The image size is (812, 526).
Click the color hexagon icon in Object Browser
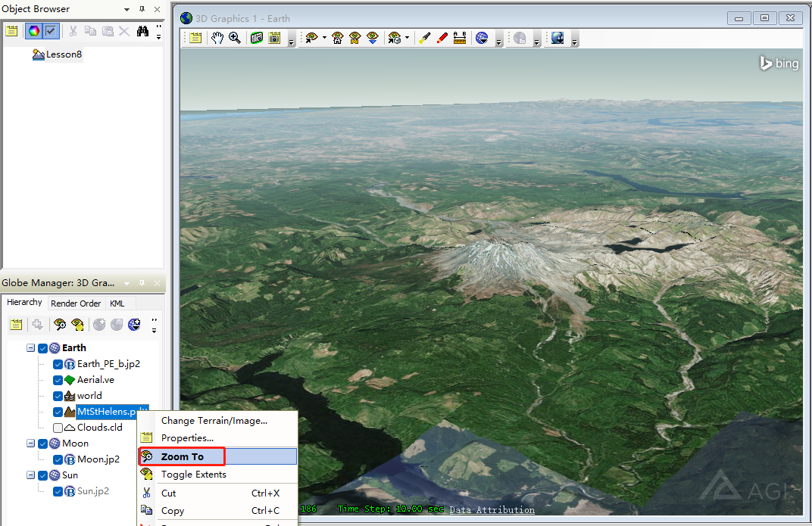tap(33, 31)
